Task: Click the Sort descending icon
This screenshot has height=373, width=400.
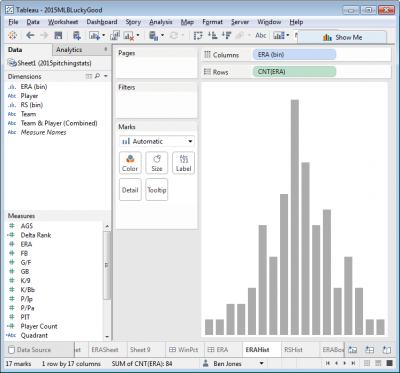Action: click(x=226, y=35)
